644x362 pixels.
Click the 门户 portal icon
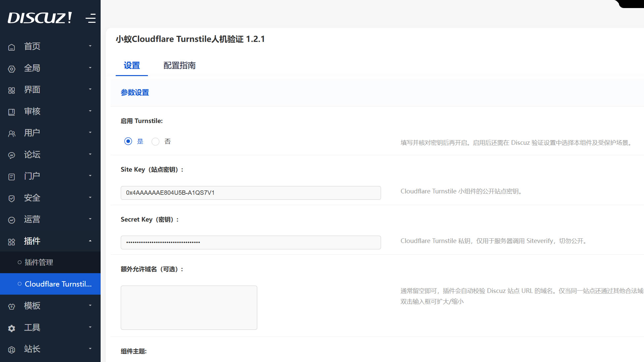click(x=11, y=177)
